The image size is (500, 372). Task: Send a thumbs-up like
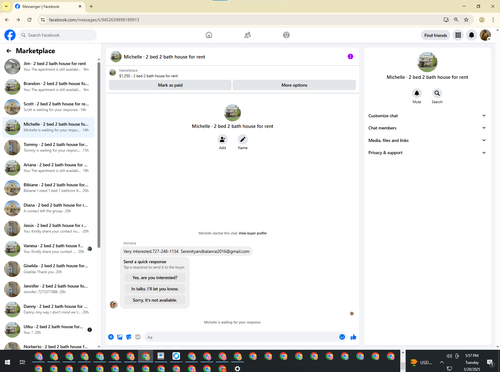353,337
